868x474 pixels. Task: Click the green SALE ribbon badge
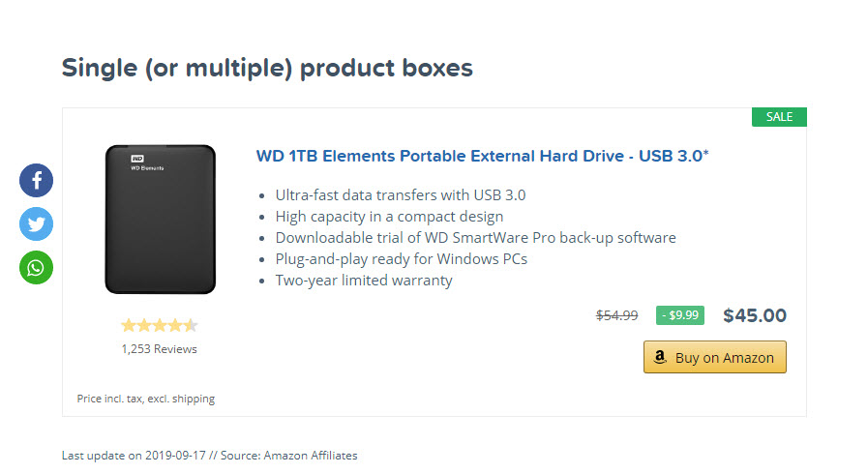(779, 117)
